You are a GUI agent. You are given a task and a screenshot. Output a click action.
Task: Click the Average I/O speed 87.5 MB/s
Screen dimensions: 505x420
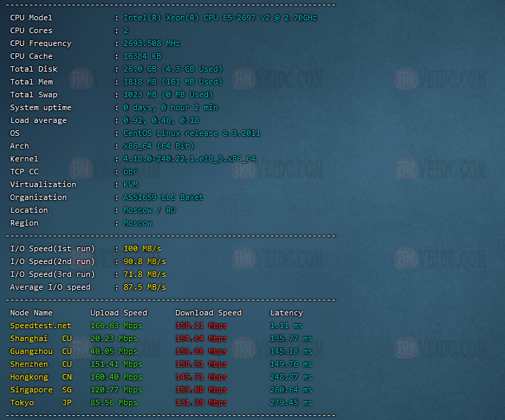click(x=144, y=287)
